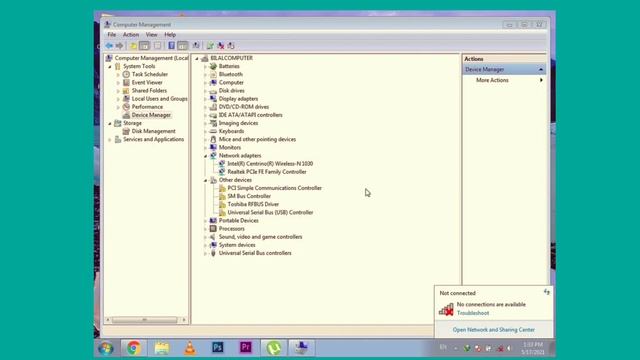Click the volume speaker tray icon
Image resolution: width=640 pixels, height=360 pixels.
[509, 349]
